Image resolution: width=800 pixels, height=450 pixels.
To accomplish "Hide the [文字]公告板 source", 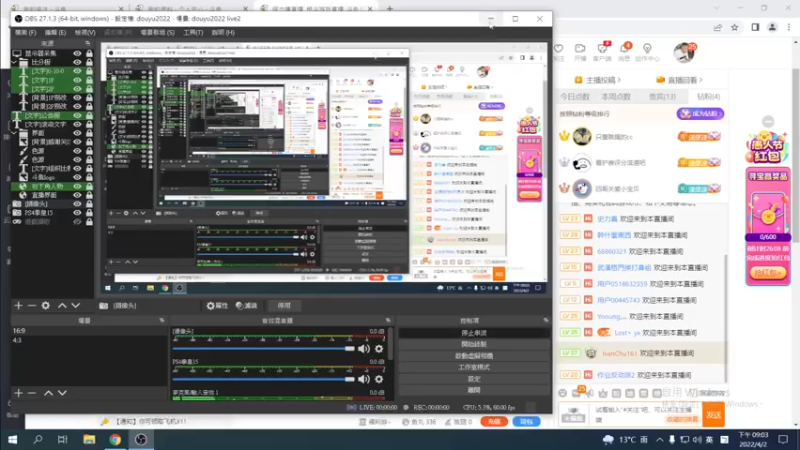I will click(77, 115).
